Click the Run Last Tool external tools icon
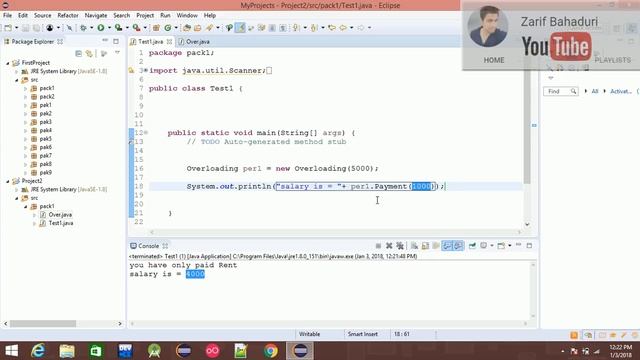Viewport: 640px width, 360px height. point(136,28)
